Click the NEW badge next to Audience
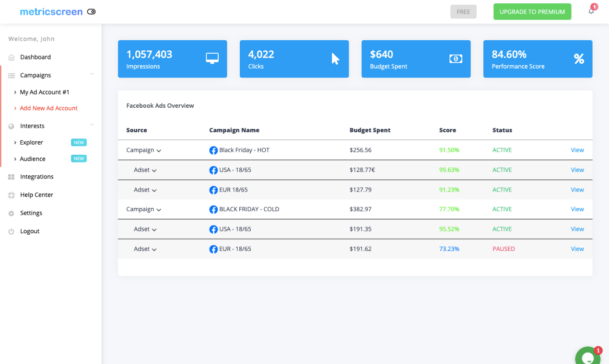The width and height of the screenshot is (609, 364). pos(79,159)
